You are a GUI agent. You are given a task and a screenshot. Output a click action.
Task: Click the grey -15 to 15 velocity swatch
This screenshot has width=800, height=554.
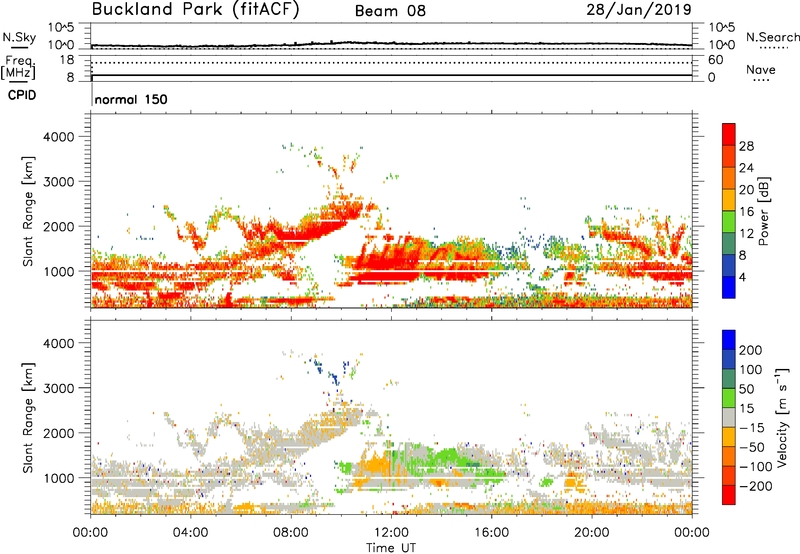729,418
